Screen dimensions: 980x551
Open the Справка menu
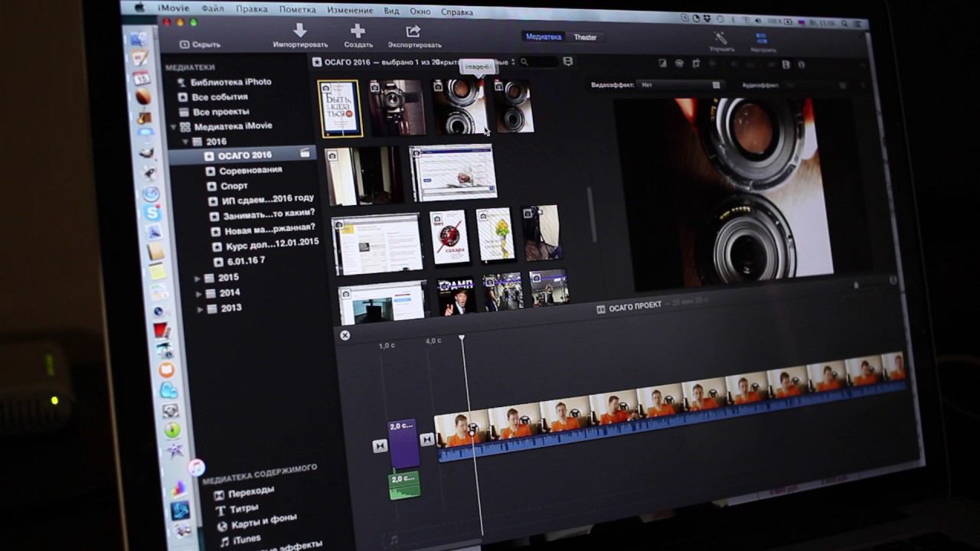coord(456,12)
